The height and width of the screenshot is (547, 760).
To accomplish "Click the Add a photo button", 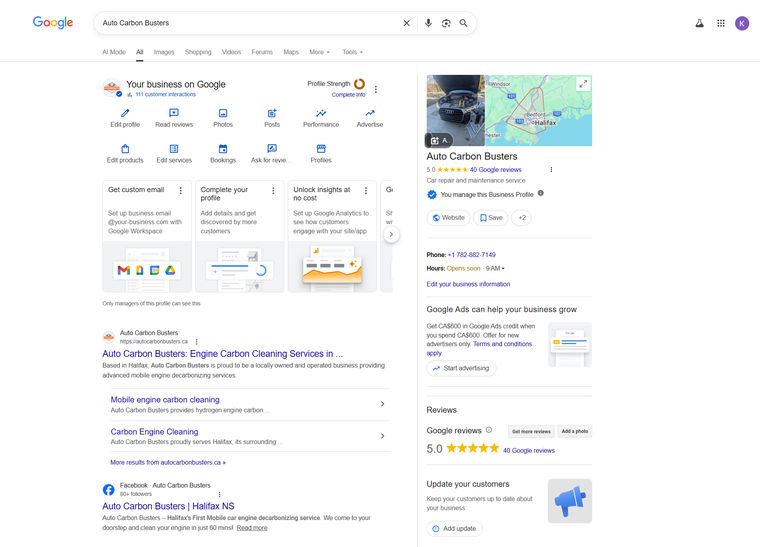I will click(574, 431).
